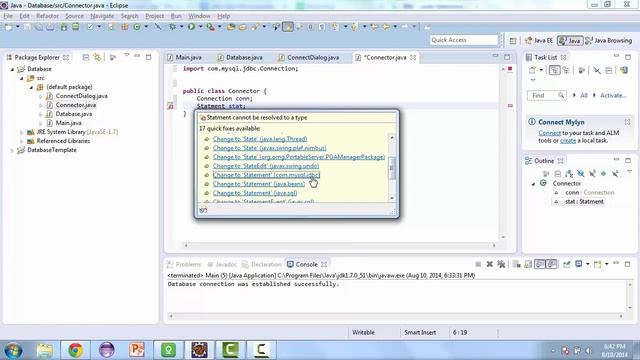Switch to the Java EE perspective
The image size is (640, 360).
[x=539, y=40]
